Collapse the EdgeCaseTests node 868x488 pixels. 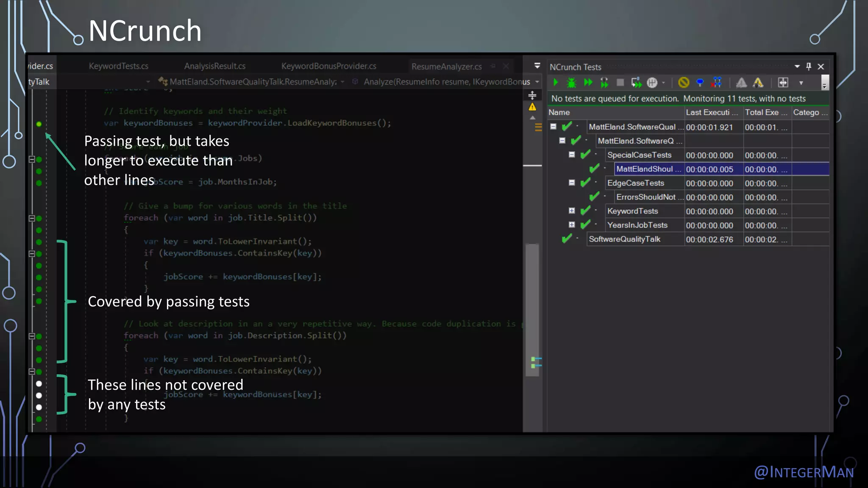pos(572,183)
